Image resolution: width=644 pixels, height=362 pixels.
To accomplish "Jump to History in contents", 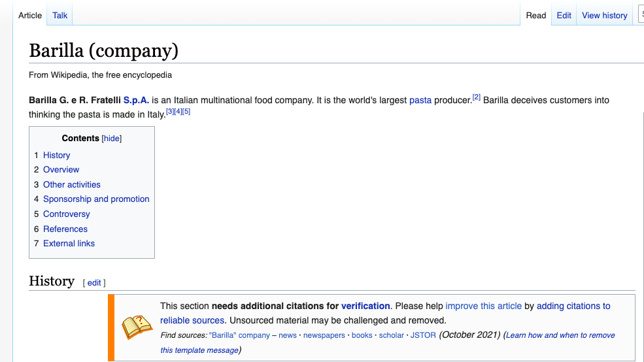I will [x=57, y=155].
